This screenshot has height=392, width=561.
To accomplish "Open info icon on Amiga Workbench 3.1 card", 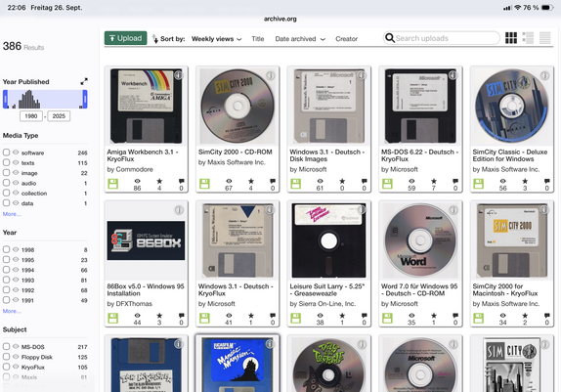I will pyautogui.click(x=179, y=75).
